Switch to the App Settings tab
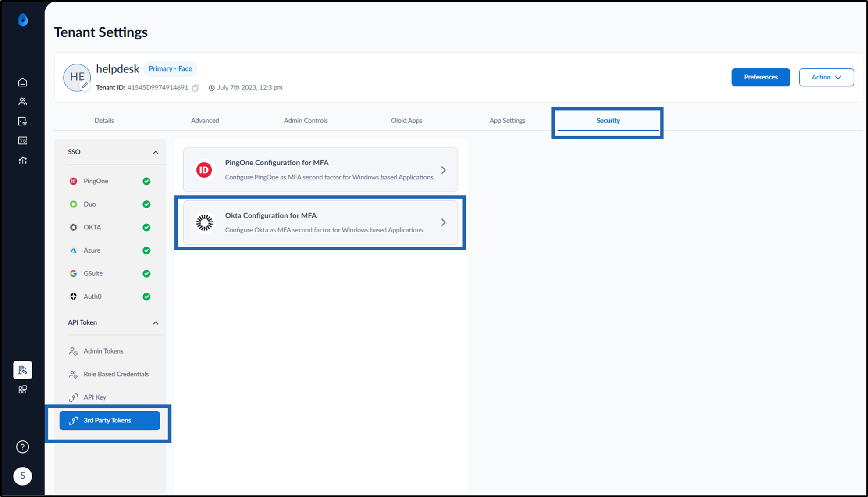 click(x=507, y=120)
